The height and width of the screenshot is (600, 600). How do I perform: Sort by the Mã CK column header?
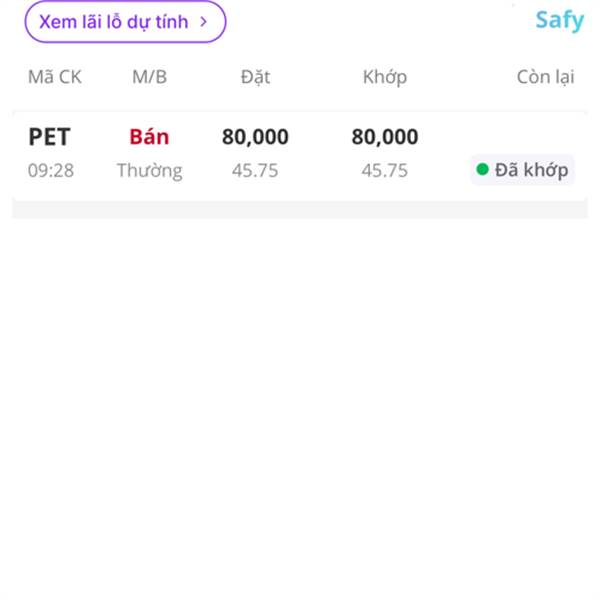[x=55, y=77]
